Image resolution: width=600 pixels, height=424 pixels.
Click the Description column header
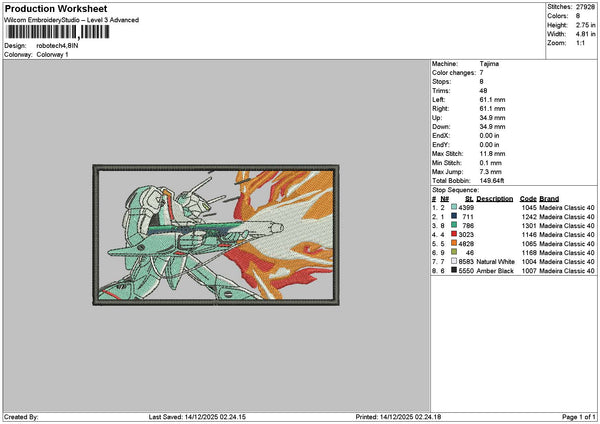(x=494, y=198)
